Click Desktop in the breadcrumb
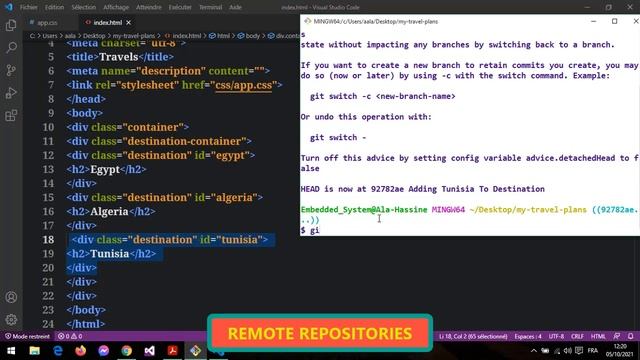Image resolution: width=640 pixels, height=360 pixels. point(94,36)
